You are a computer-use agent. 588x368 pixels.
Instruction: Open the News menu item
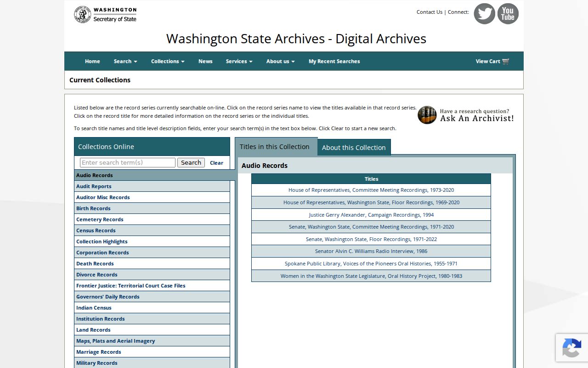[x=205, y=61]
